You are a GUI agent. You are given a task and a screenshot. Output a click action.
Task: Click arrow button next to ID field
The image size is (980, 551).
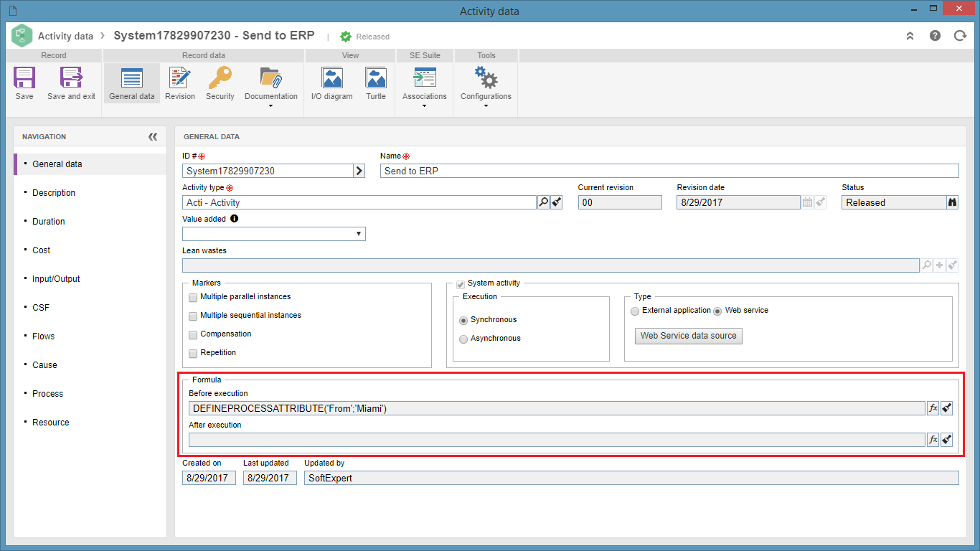coord(359,171)
